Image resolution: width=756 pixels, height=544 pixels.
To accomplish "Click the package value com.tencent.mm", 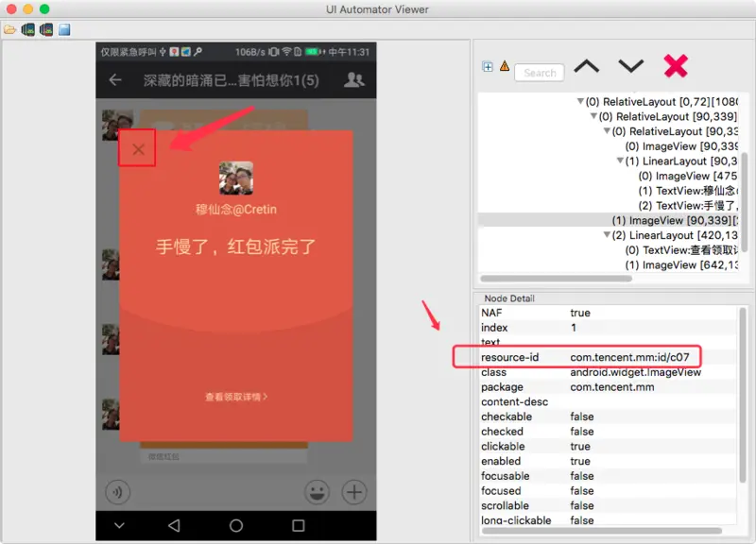I will point(612,387).
